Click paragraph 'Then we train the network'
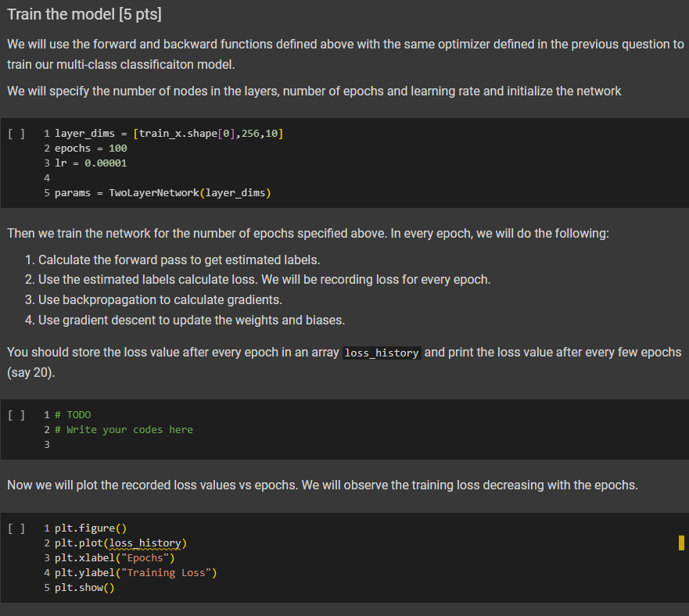Image resolution: width=689 pixels, height=616 pixels. click(x=308, y=233)
